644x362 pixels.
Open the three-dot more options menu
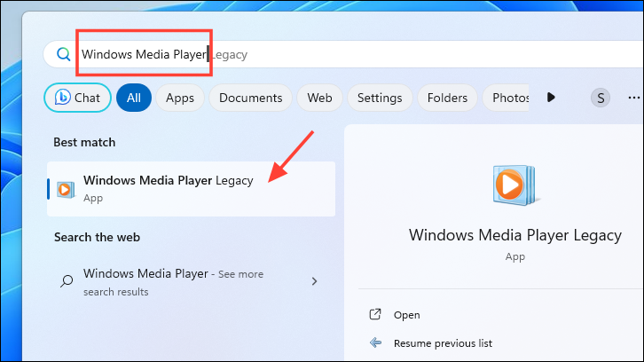point(634,98)
